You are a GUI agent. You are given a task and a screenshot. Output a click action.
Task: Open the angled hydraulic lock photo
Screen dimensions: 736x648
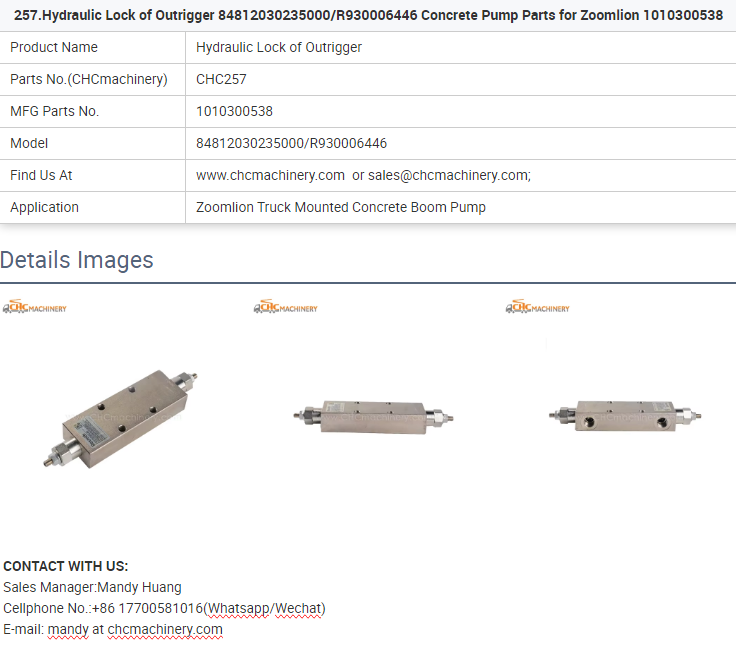(x=121, y=419)
